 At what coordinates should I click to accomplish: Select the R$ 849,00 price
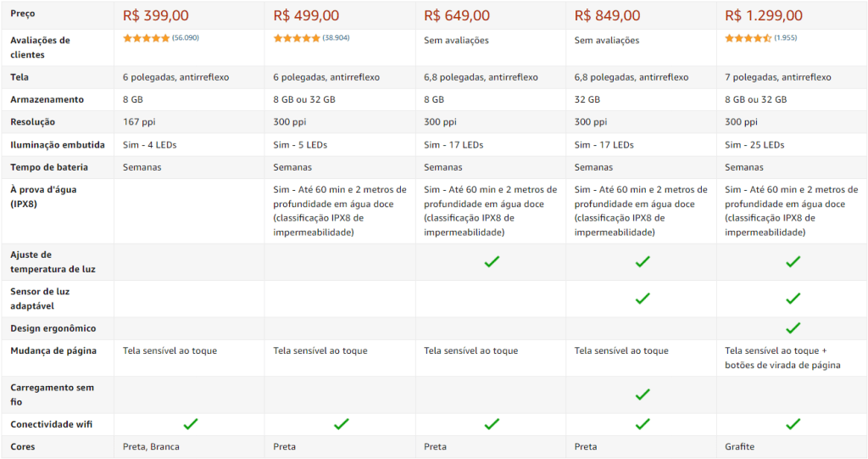pos(607,15)
